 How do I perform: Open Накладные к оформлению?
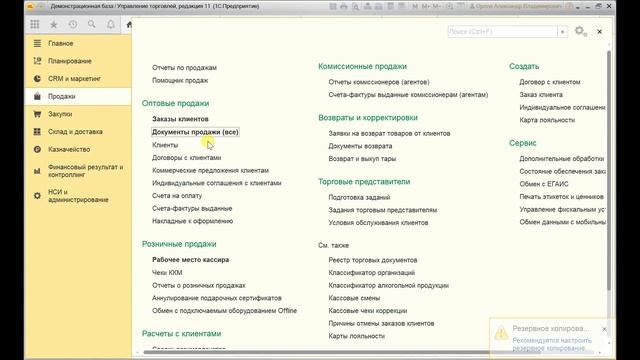click(193, 221)
